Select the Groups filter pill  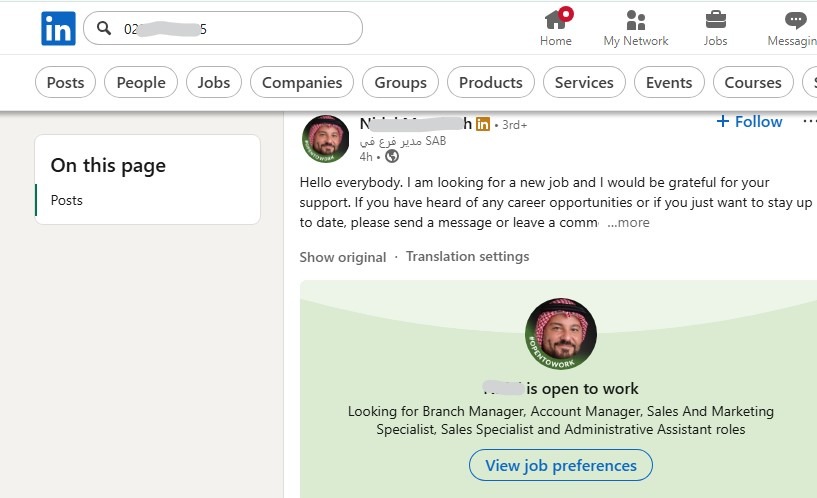point(400,82)
